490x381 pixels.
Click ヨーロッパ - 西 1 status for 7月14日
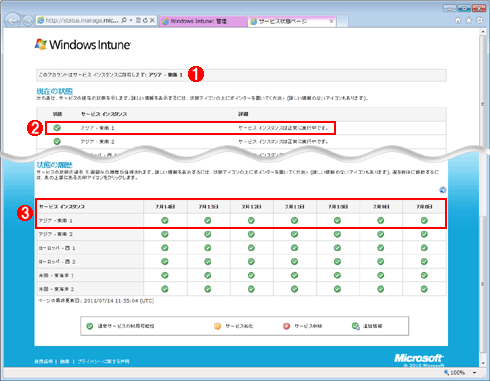165,248
